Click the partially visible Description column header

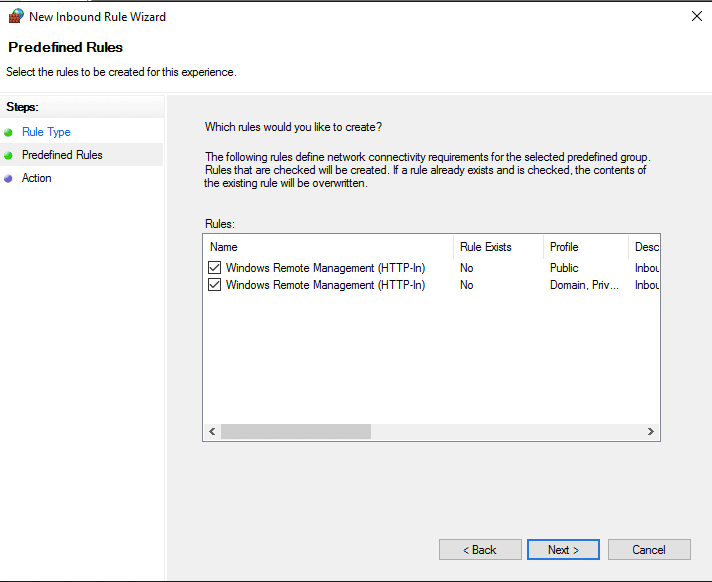click(645, 247)
